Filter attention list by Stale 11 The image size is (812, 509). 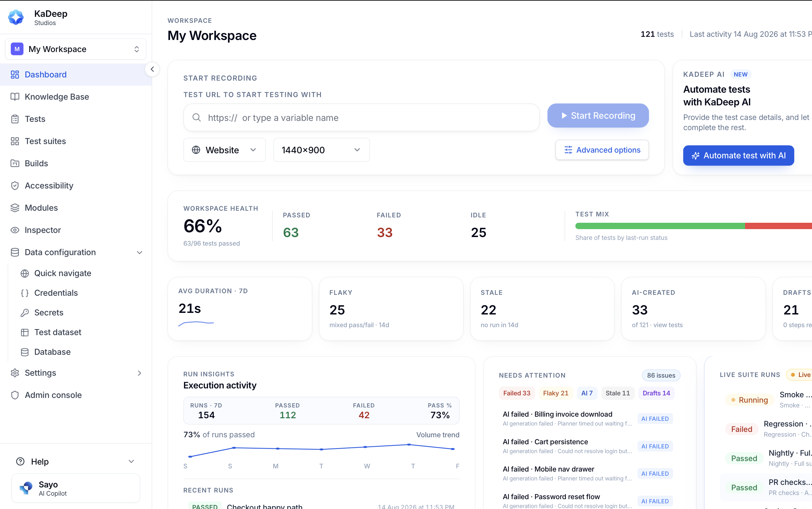[618, 393]
